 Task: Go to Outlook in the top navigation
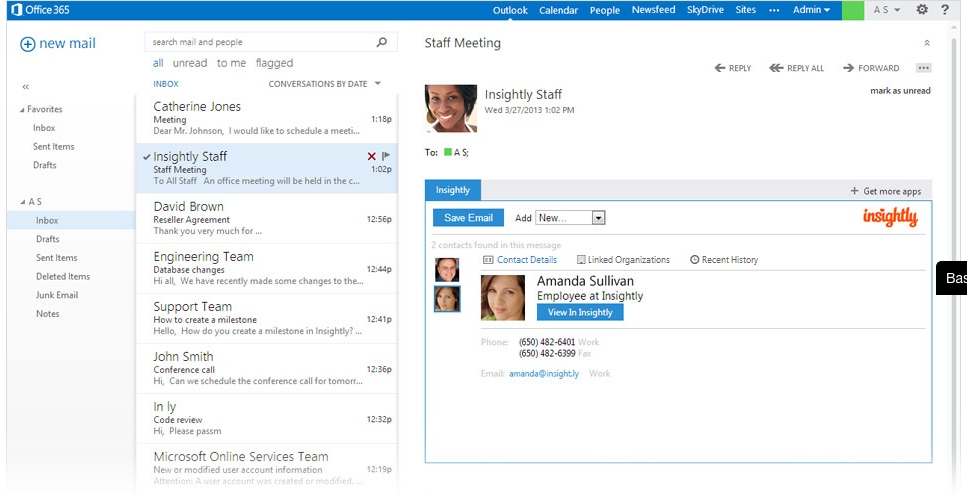[510, 10]
